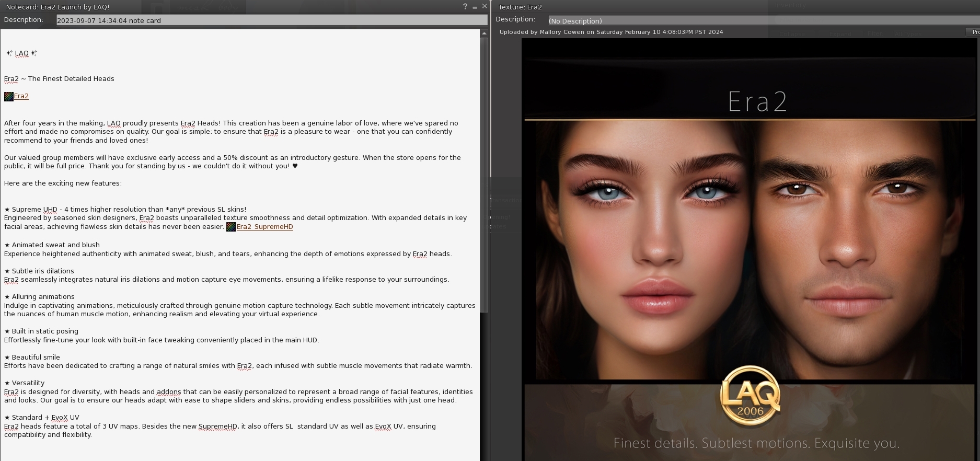Click the notecard vertical scrollbar thumb
Screen dimensions: 980x461
click(484, 175)
